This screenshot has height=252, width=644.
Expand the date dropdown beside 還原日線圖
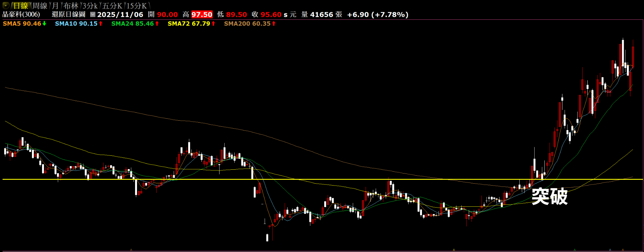(93, 14)
